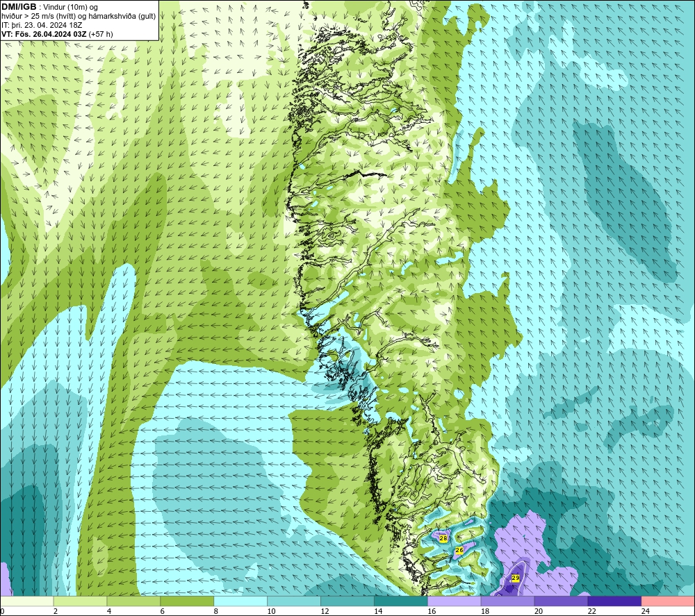Click legend scale value 18
695x616 pixels.
tap(485, 611)
